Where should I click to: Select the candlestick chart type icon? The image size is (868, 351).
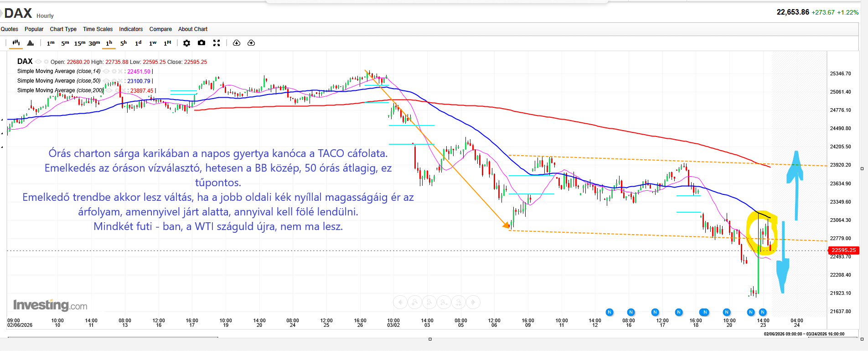16,43
